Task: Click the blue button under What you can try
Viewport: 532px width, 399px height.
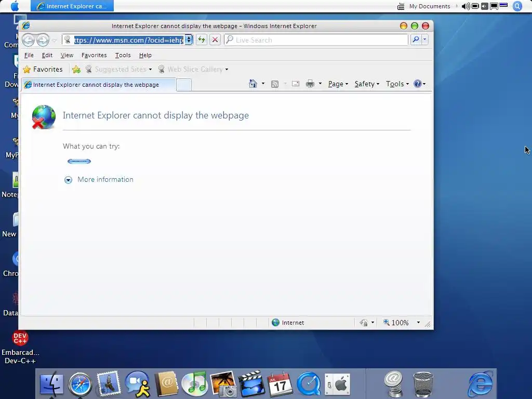Action: (x=79, y=161)
